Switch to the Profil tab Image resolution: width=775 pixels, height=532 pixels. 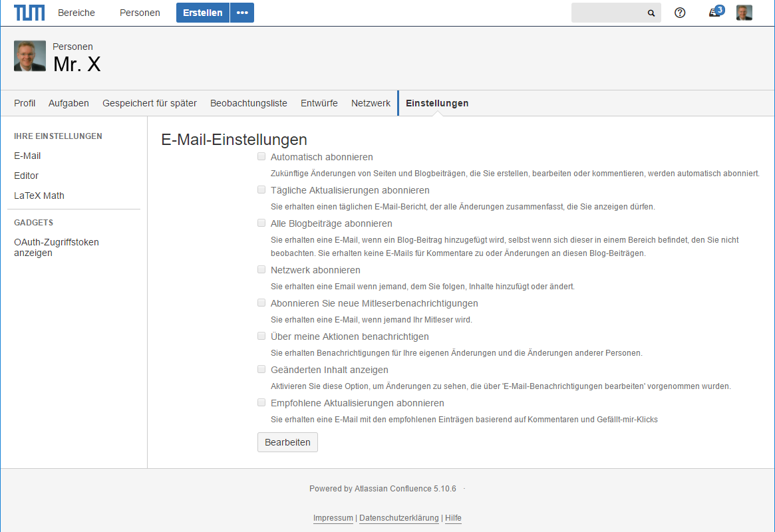click(25, 103)
